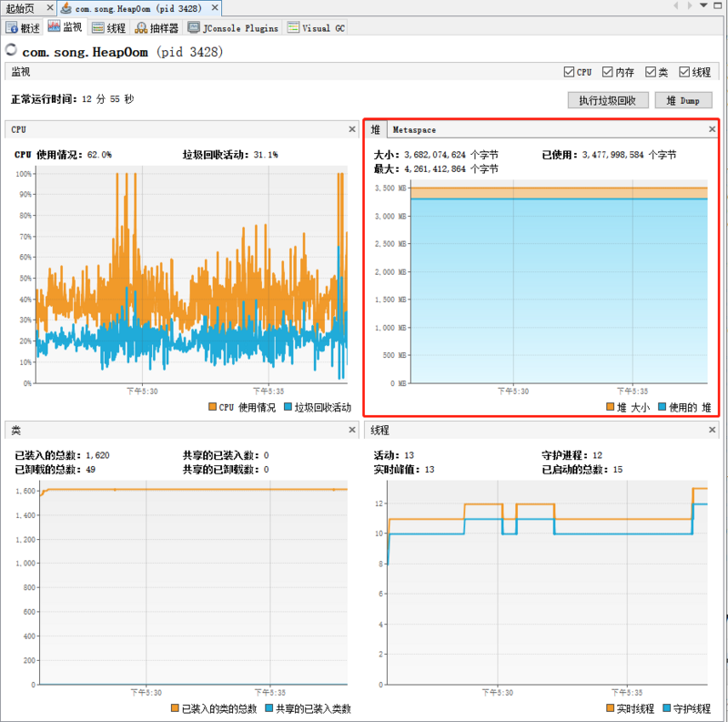
Task: Click the 垃圾回收活动 31.1% value
Action: (x=266, y=155)
